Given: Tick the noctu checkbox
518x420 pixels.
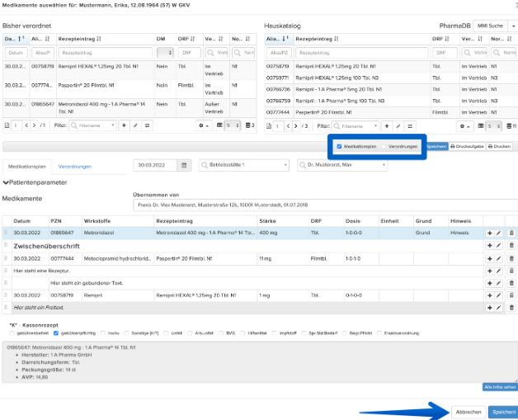Looking at the screenshot, I should [103, 333].
